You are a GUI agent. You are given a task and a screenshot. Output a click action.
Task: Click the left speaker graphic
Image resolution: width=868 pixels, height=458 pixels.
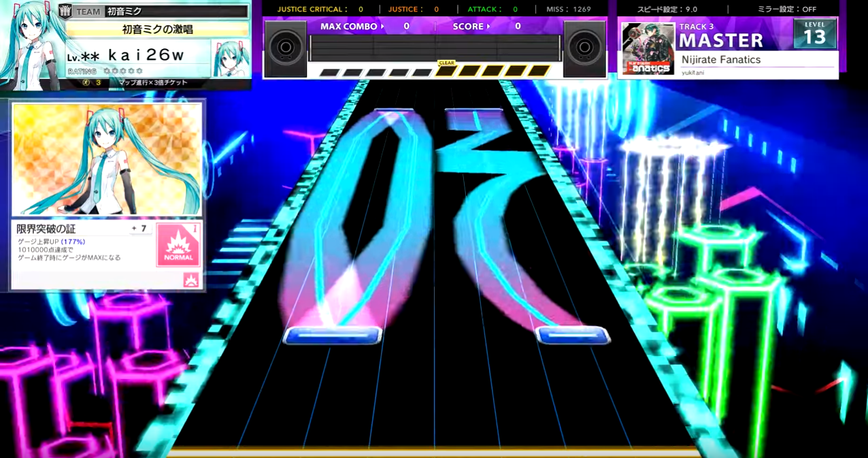tap(285, 48)
